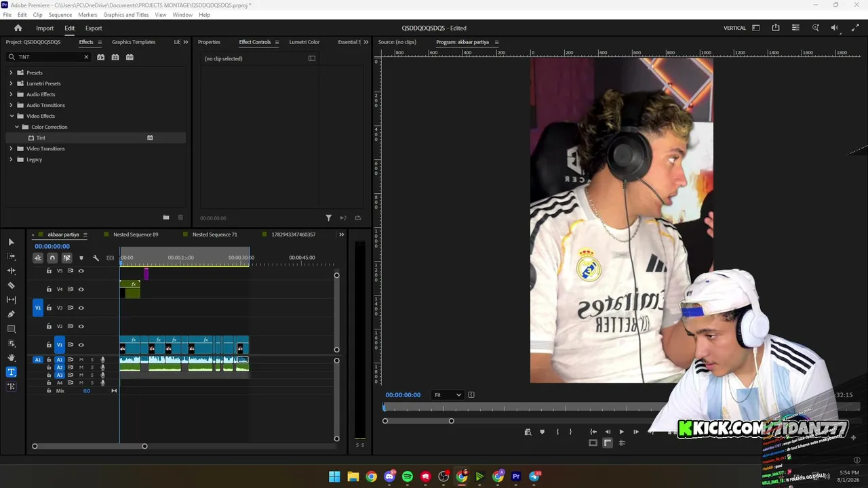Open Windows Start menu
This screenshot has width=868, height=488.
(334, 476)
